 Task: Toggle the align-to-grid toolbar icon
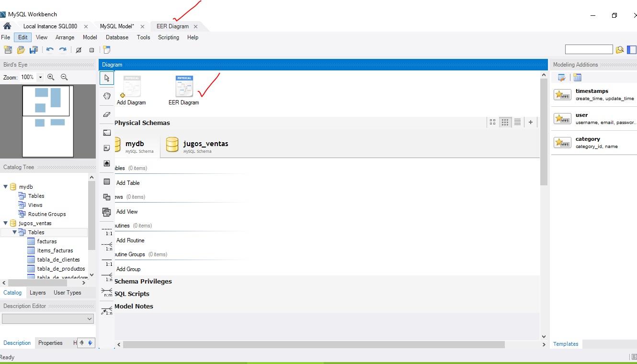(x=91, y=50)
